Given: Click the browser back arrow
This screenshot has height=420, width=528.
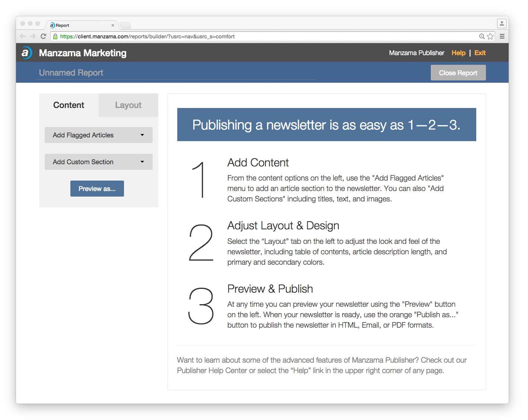Looking at the screenshot, I should pyautogui.click(x=22, y=36).
